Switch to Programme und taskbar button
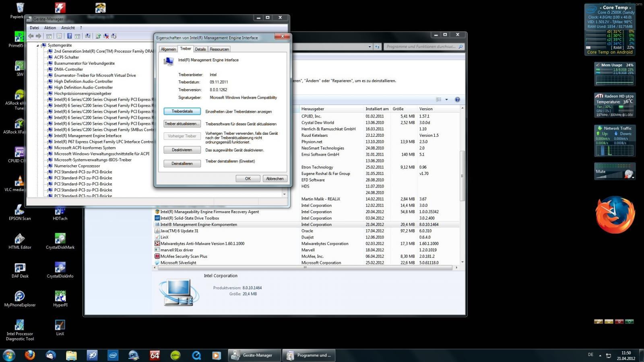This screenshot has height=362, width=644. click(x=309, y=355)
